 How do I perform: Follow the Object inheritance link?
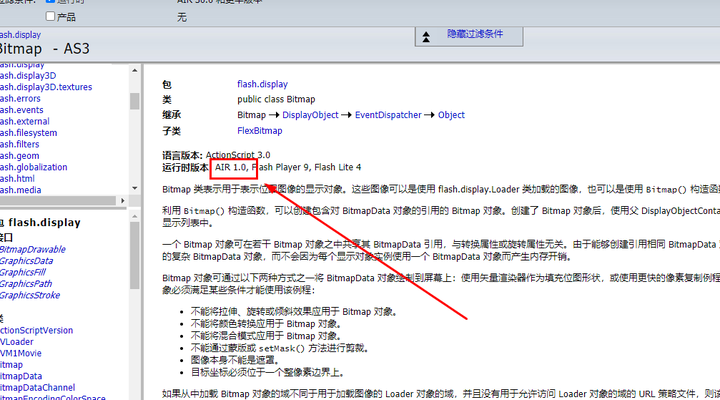(451, 115)
